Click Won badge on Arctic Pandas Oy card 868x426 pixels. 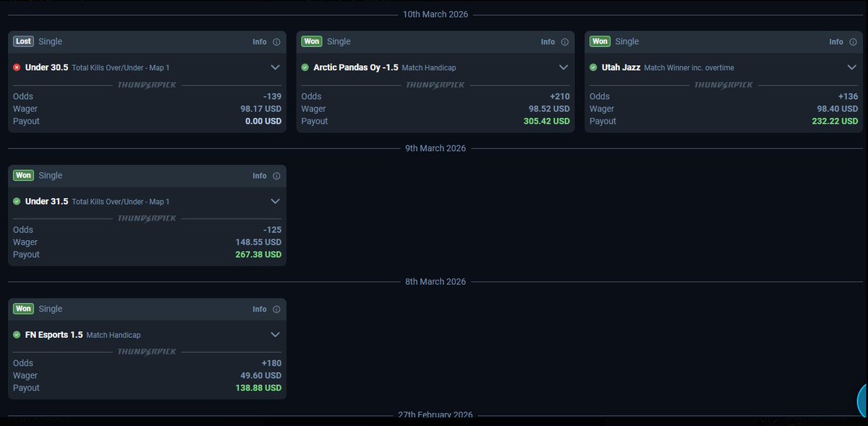(312, 42)
